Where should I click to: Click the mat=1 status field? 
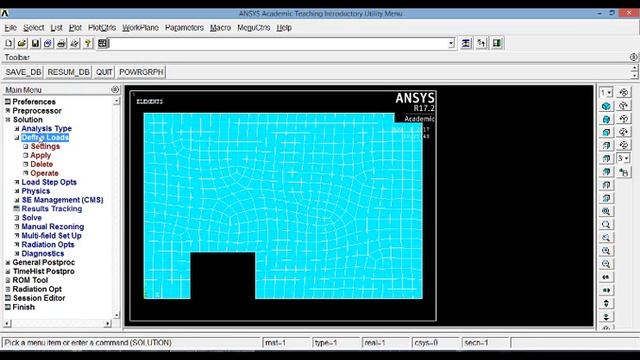286,343
